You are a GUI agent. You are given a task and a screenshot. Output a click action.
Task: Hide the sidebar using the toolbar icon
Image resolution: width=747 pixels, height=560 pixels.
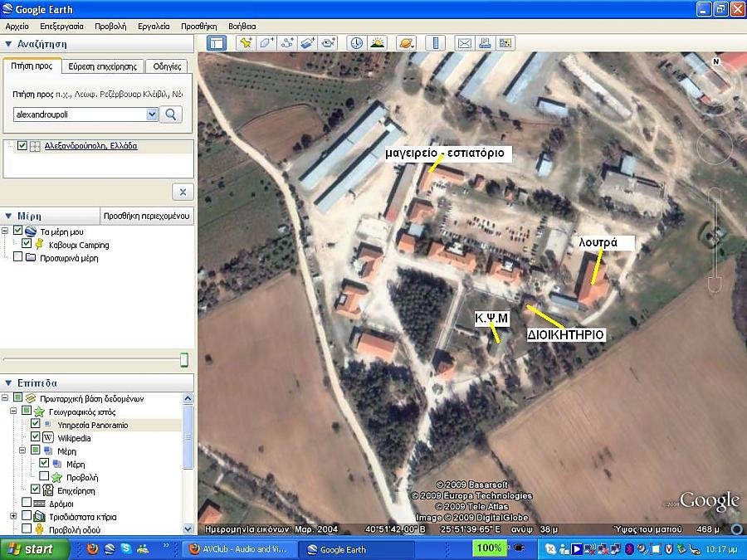[217, 43]
